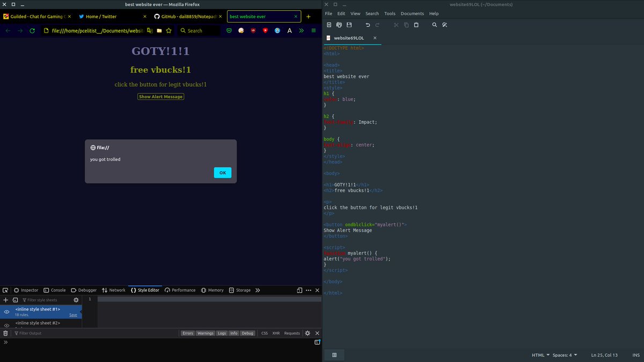Screen dimensions: 644x362
Task: Open the Documents menu in text editor
Action: (412, 13)
